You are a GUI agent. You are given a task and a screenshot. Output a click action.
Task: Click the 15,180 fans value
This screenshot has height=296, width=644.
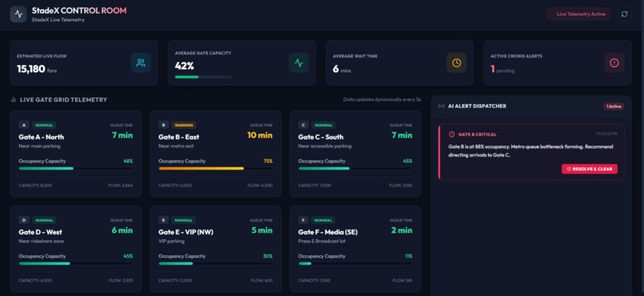point(37,69)
